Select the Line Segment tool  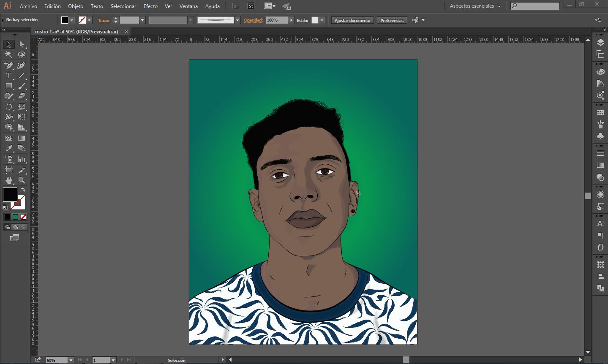[22, 76]
